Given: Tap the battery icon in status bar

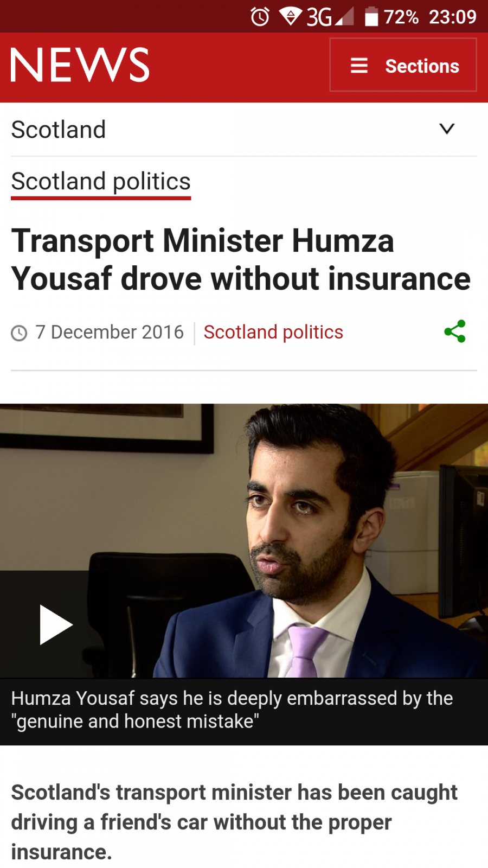Looking at the screenshot, I should click(x=371, y=16).
